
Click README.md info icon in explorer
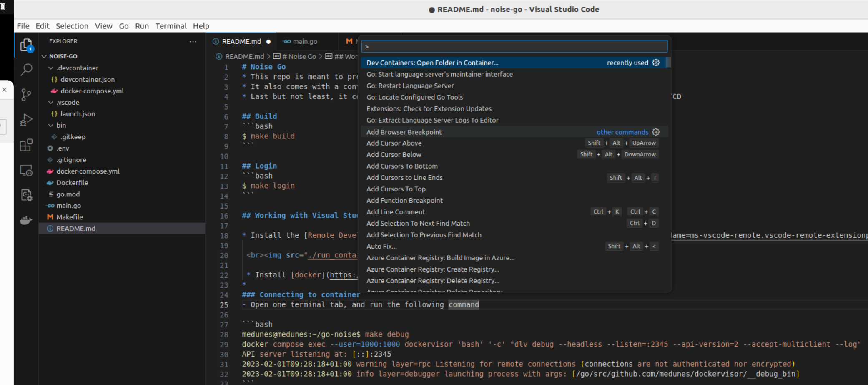50,229
